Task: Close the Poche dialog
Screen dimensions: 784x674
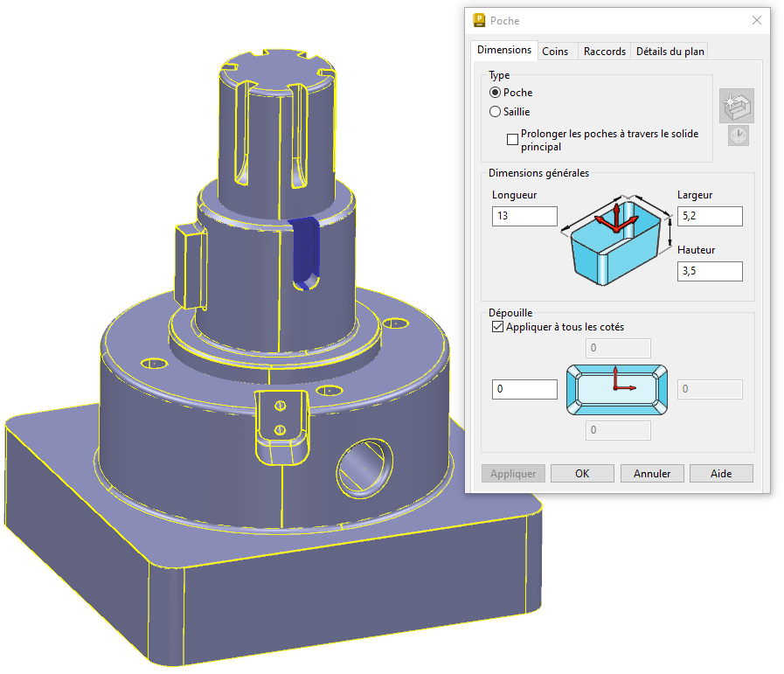Action: pyautogui.click(x=757, y=20)
